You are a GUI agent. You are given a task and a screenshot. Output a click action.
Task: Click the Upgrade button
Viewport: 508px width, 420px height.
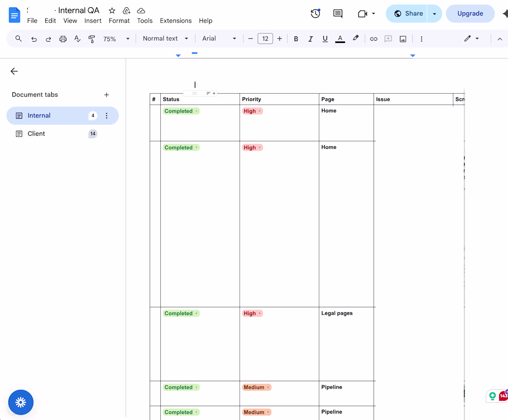pos(470,13)
